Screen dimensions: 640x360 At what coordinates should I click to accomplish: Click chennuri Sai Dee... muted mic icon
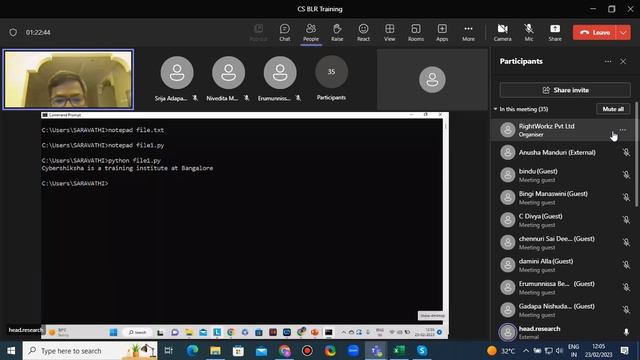coord(626,242)
